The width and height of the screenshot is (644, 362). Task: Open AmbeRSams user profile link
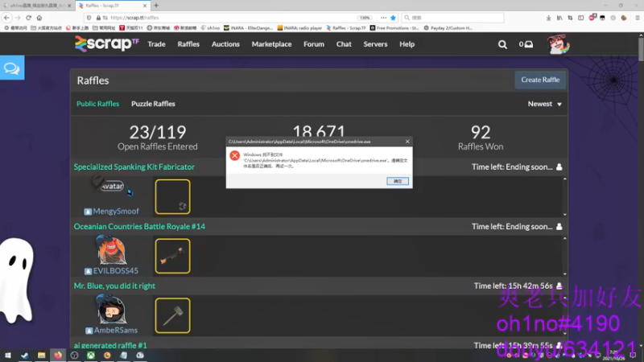point(116,330)
